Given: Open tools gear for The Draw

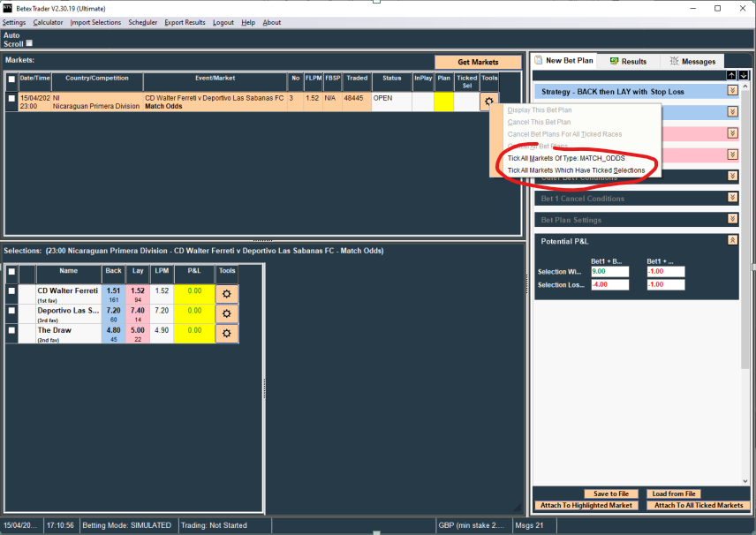Looking at the screenshot, I should click(226, 333).
